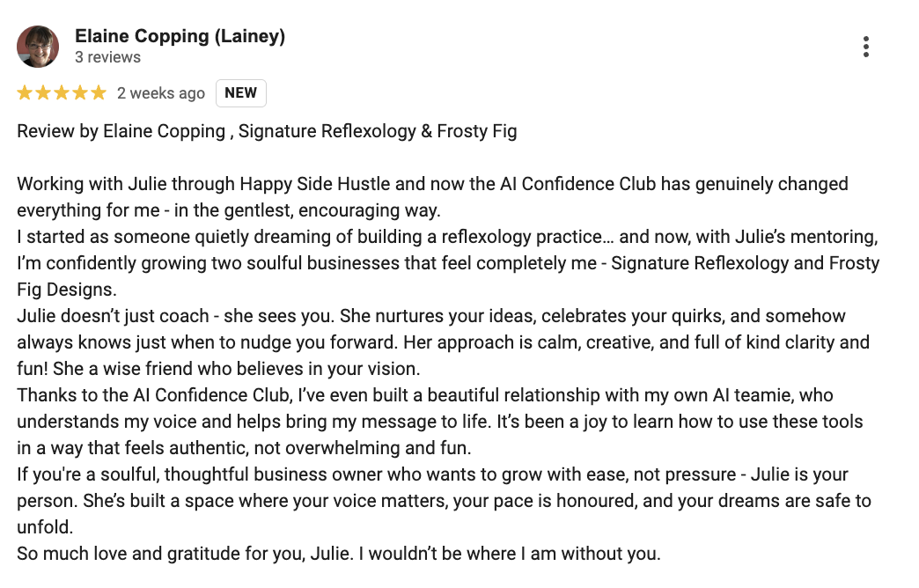Click Elaine Copping's profile avatar
Viewport: 919px width, 588px height.
tap(38, 47)
